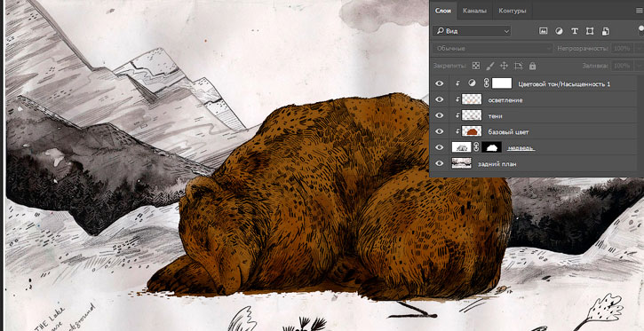Filter layers by pixel layers icon
This screenshot has width=644, height=331.
(544, 31)
